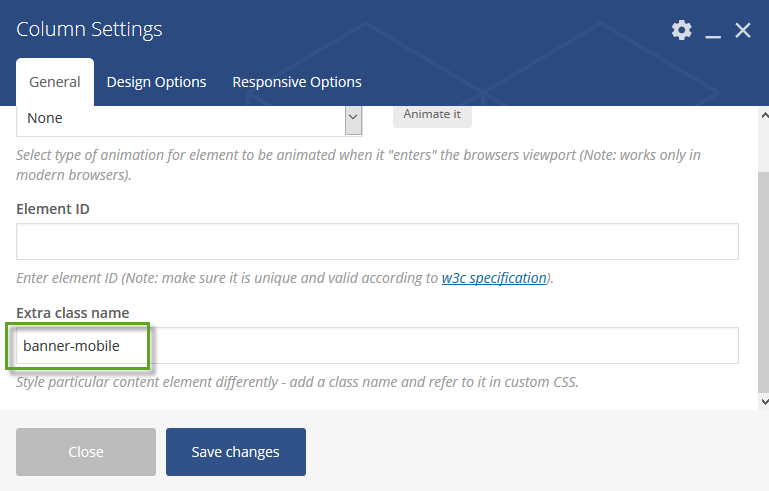This screenshot has width=769, height=491.
Task: Close Column Settings with X icon
Action: tap(743, 30)
